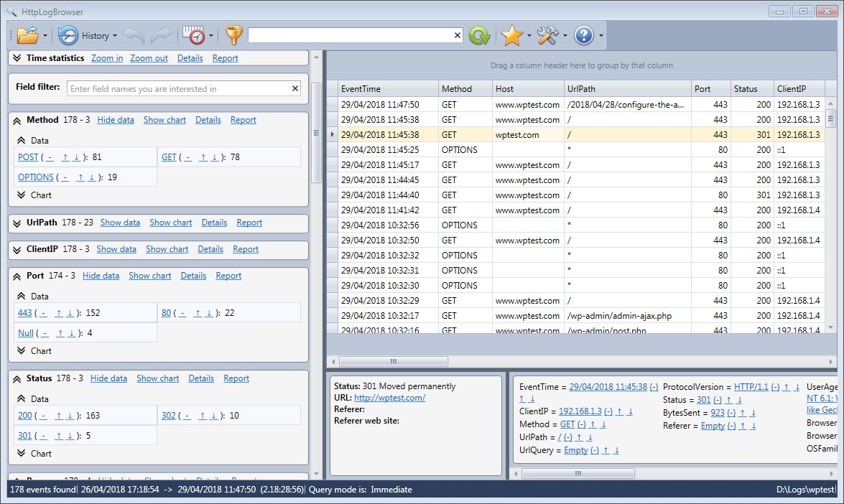
Task: Click the funnel filter icon
Action: [x=233, y=35]
